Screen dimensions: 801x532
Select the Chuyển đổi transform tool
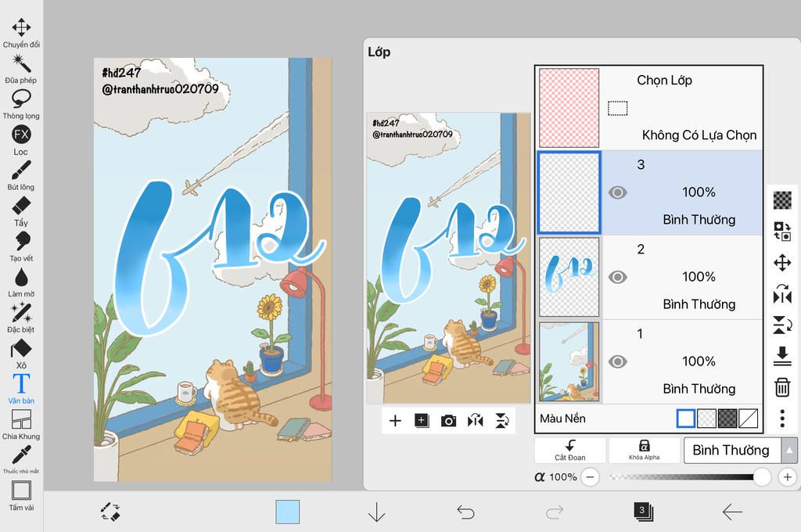[x=21, y=33]
